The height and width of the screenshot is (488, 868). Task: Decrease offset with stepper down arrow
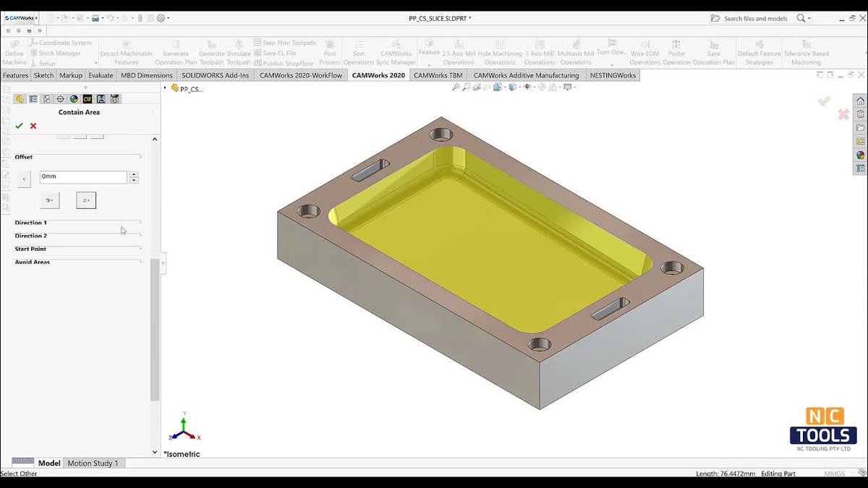(134, 180)
